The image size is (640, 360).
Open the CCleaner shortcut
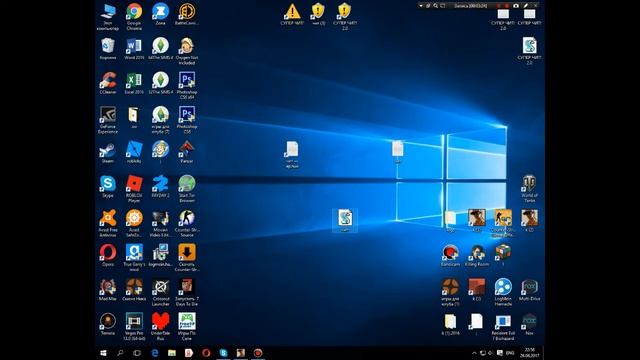(108, 83)
